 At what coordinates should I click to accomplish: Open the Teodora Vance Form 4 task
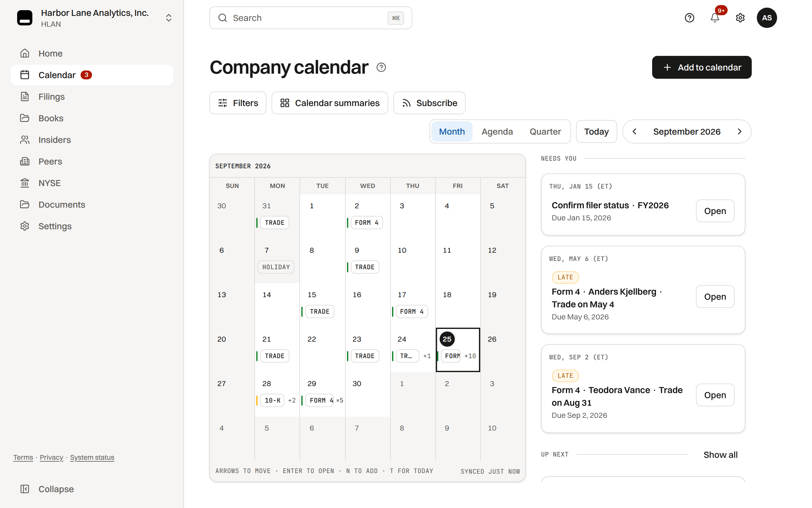click(715, 395)
